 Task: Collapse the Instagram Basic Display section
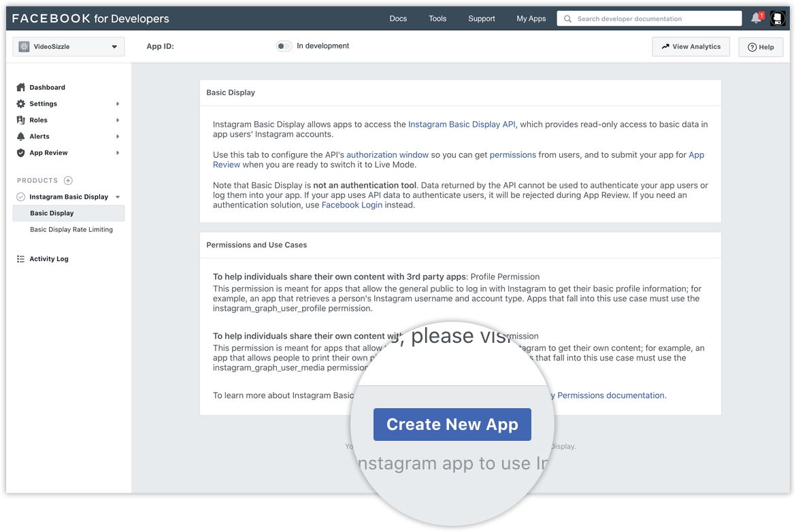click(x=119, y=197)
